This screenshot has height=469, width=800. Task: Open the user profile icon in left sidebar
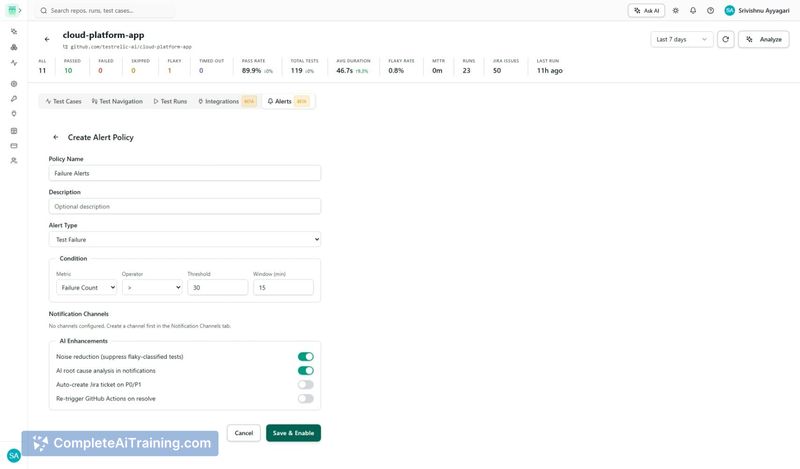pos(14,160)
